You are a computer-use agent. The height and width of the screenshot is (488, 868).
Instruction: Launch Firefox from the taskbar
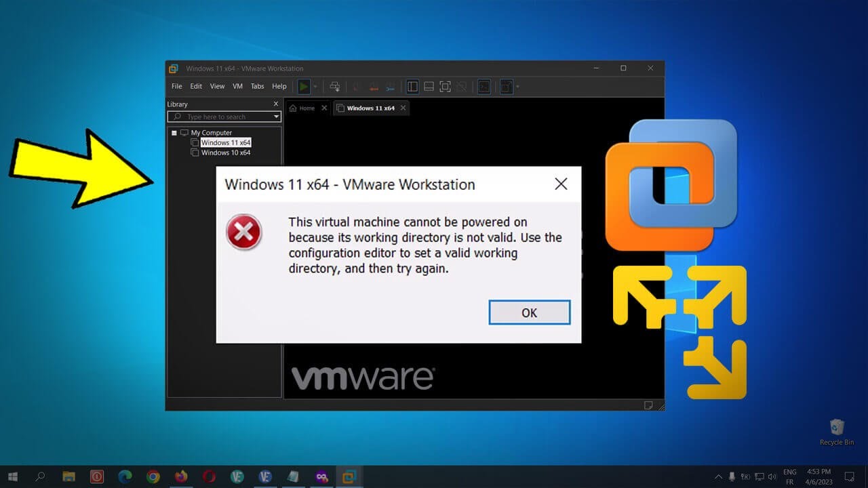coord(181,476)
